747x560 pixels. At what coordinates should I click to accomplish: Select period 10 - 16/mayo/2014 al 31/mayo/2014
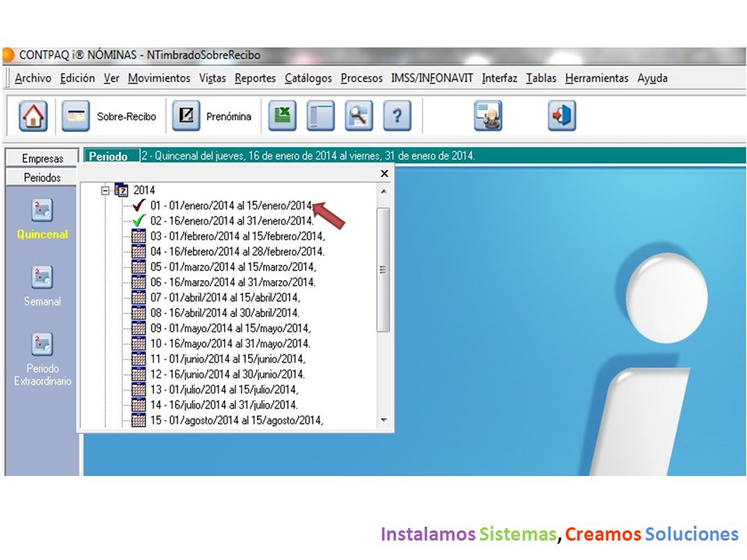230,343
